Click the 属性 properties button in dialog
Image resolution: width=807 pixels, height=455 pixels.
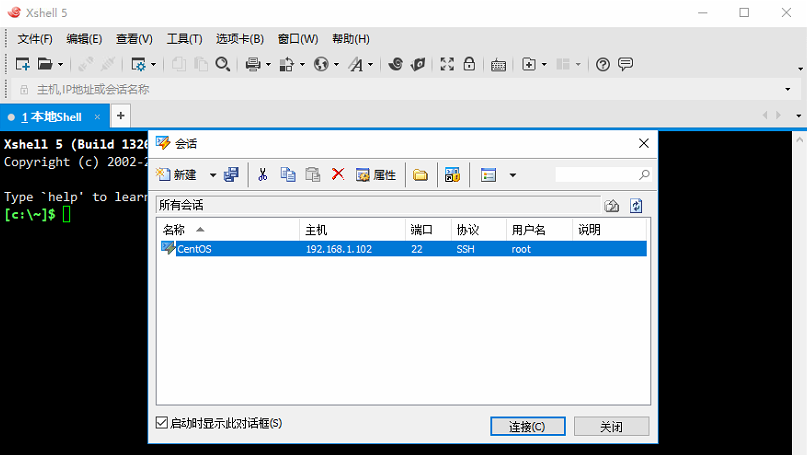click(x=376, y=175)
